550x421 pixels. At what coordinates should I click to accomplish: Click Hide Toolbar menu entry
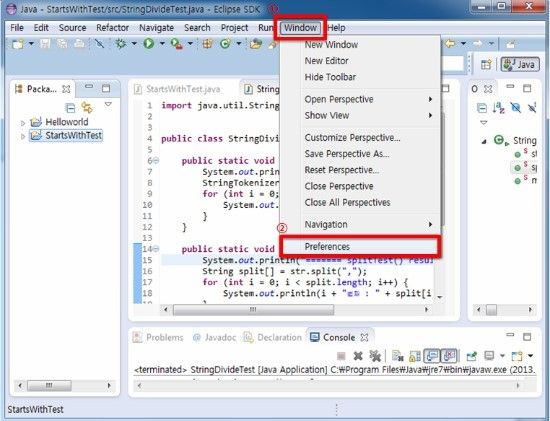tap(361, 77)
